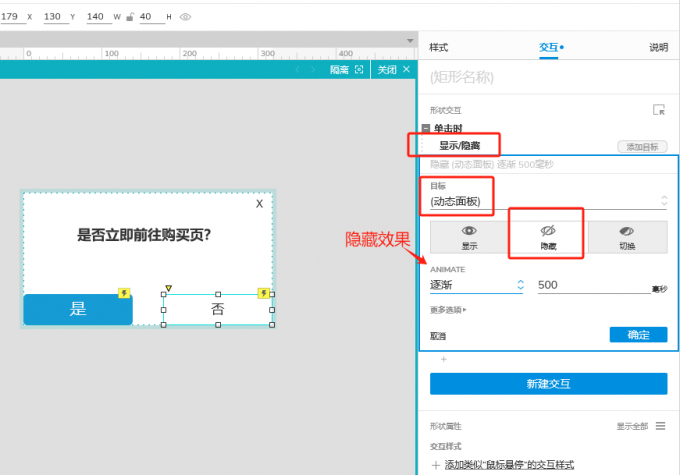Image resolution: width=680 pixels, height=475 pixels.
Task: Open the shape properties menu icon
Action: 660,426
